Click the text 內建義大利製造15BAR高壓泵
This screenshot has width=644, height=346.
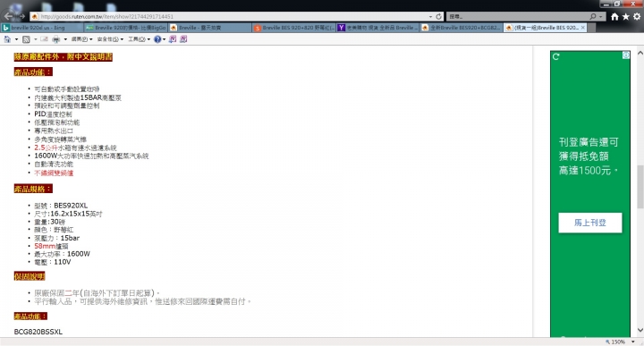(78, 97)
